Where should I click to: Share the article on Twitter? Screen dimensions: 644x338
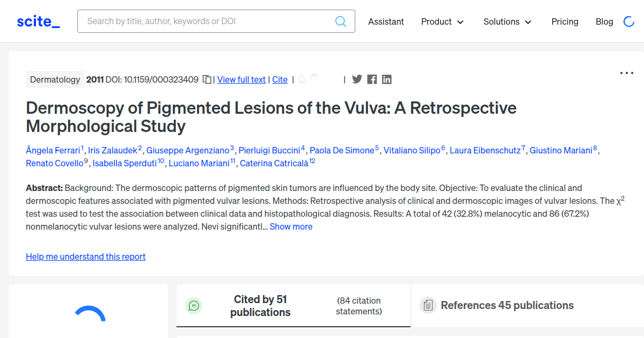(357, 79)
